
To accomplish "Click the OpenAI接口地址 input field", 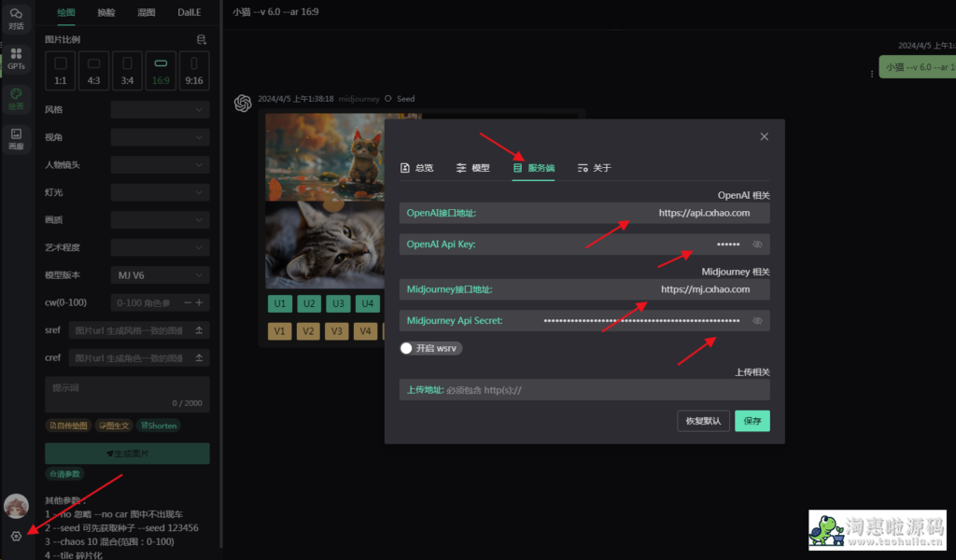I will (x=584, y=214).
